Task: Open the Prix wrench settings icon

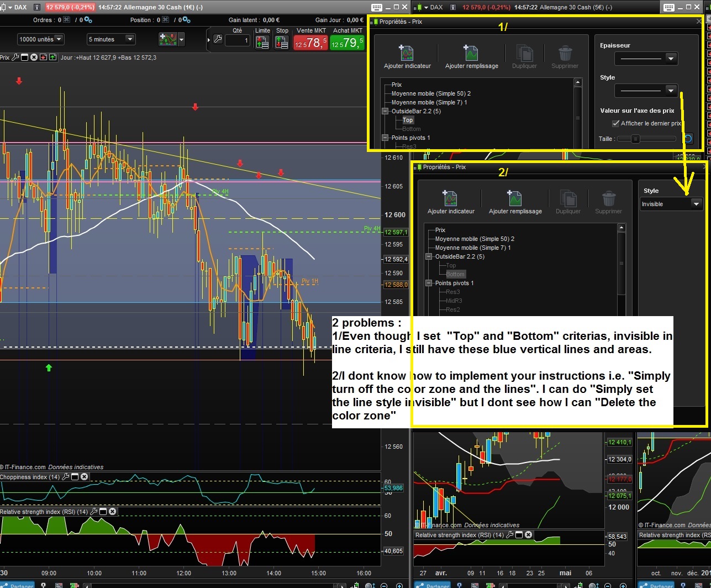Action: 15,57
